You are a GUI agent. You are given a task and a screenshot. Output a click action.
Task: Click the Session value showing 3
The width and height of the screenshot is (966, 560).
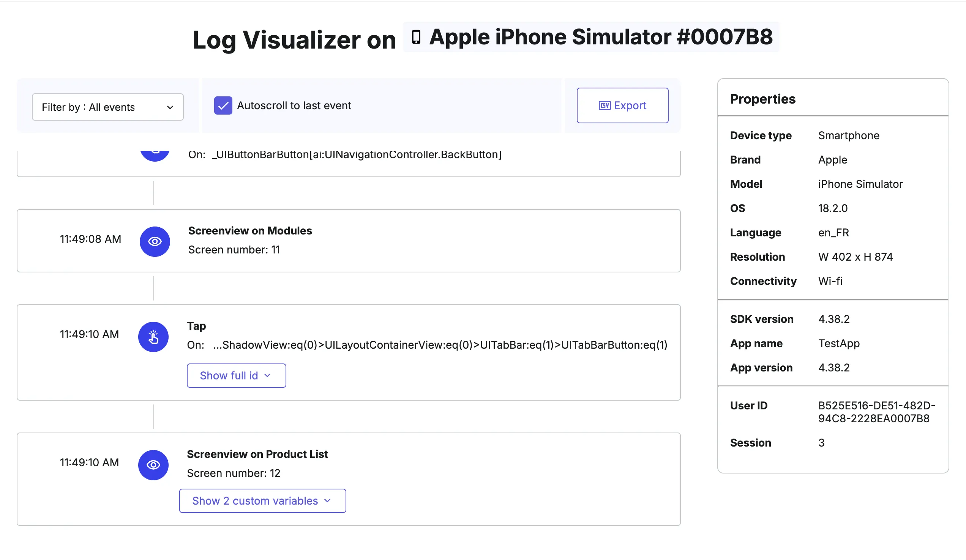(x=821, y=442)
